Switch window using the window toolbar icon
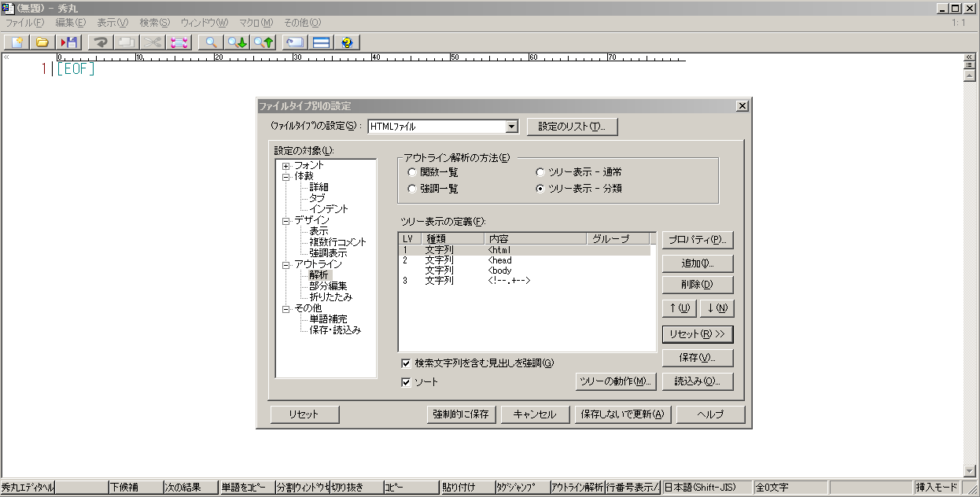 coord(294,42)
